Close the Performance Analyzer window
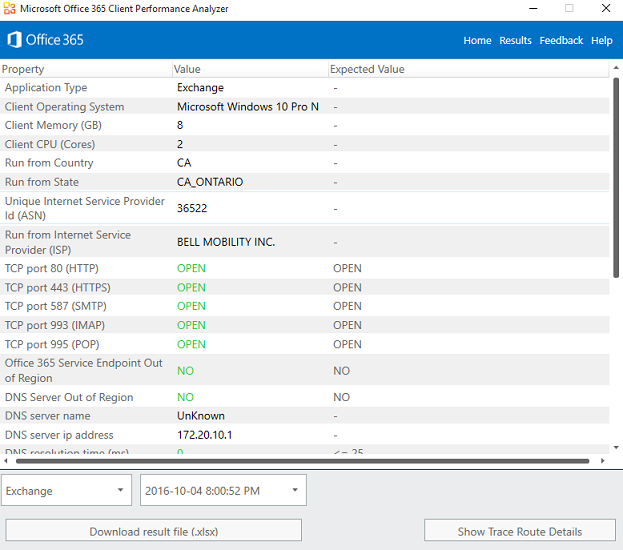This screenshot has height=550, width=623. pos(606,8)
